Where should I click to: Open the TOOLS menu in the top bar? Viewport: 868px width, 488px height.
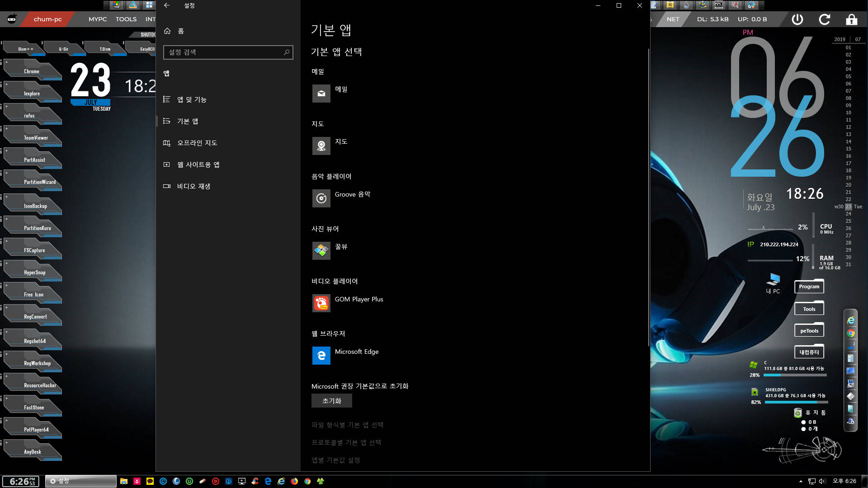point(126,19)
